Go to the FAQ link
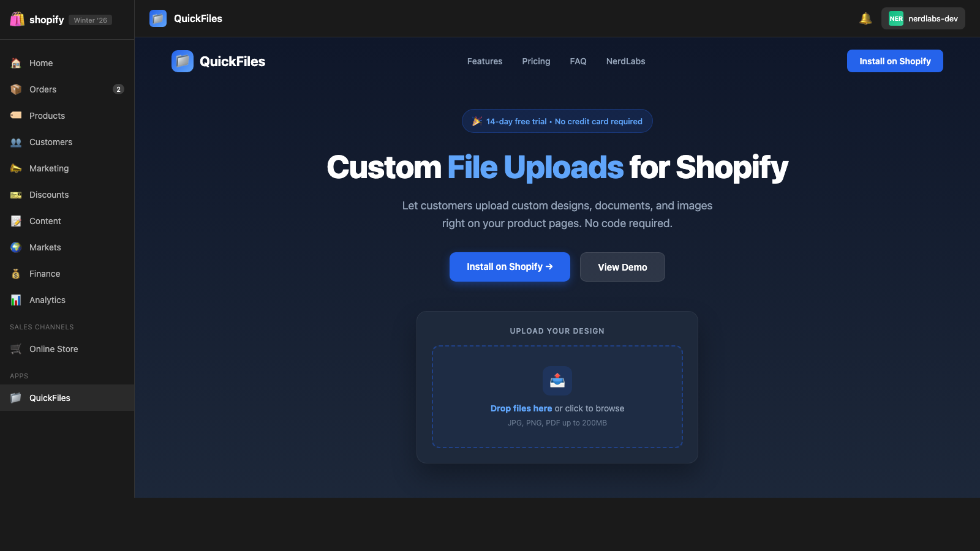Viewport: 980px width, 551px height. point(578,61)
